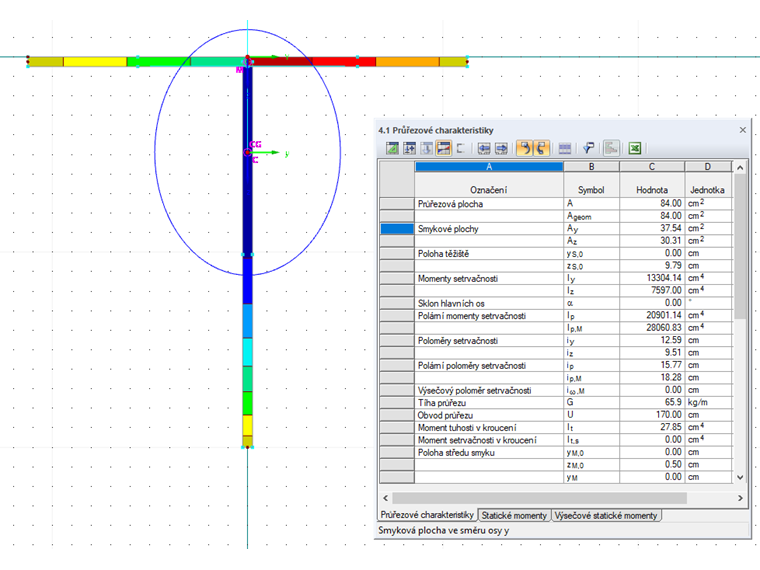Select the Průřezové charakteristiky tab
760x570 pixels.
pos(427,515)
